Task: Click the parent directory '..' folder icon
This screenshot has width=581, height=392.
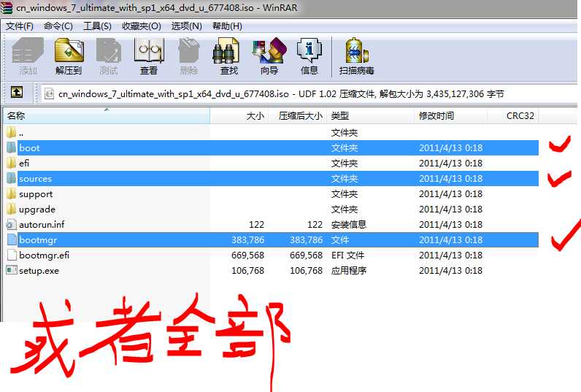Action: click(x=12, y=132)
